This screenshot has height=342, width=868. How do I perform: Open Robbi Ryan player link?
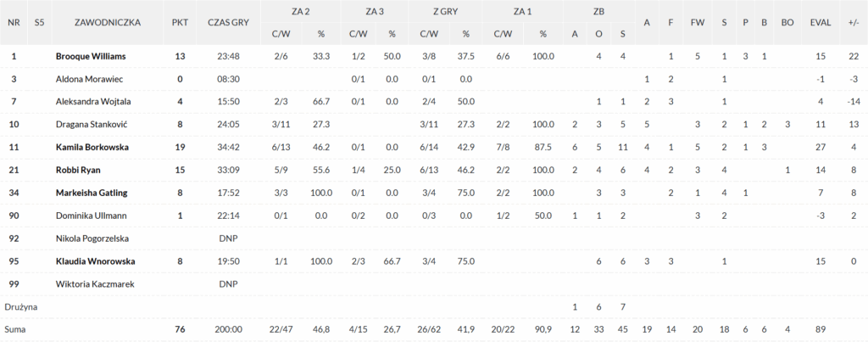pos(78,170)
